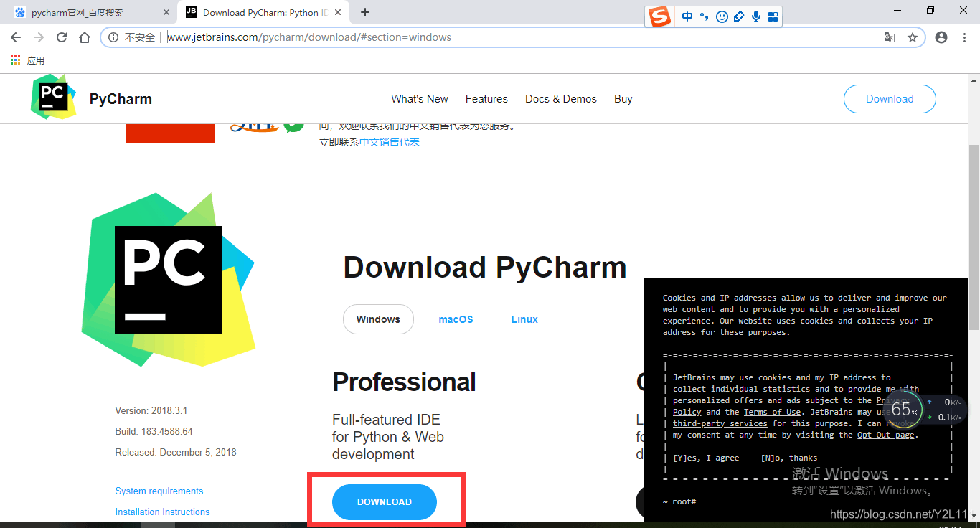Open the Buy menu item
This screenshot has height=528, width=980.
coord(623,99)
